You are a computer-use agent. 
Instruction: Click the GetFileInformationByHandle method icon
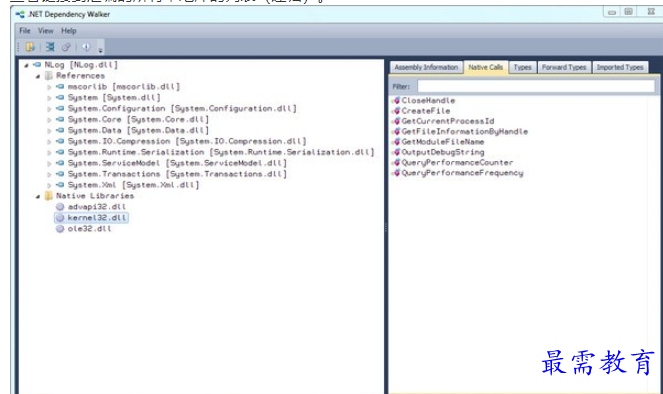pyautogui.click(x=396, y=131)
